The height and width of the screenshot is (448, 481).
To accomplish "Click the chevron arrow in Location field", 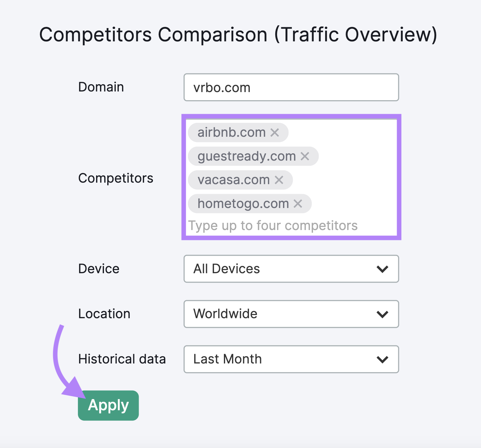I will 383,314.
